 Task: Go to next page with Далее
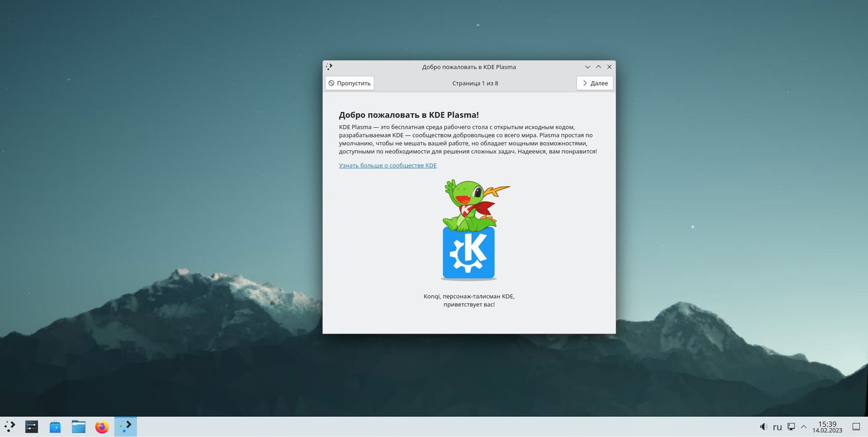[x=595, y=83]
